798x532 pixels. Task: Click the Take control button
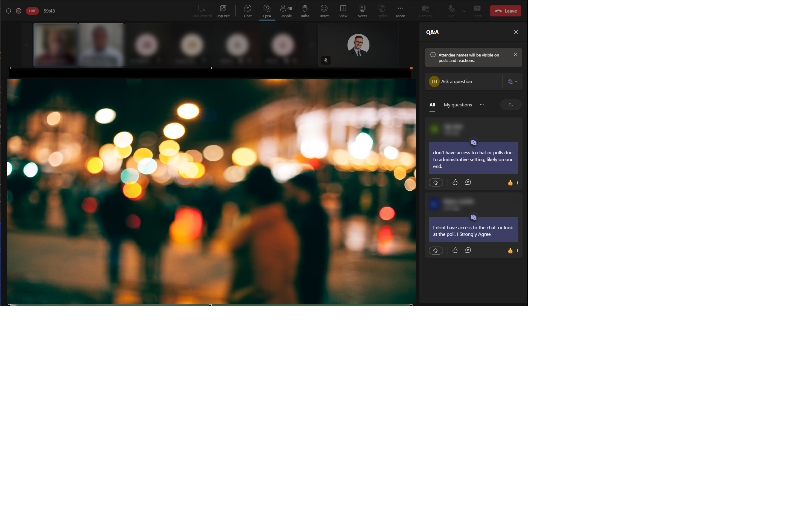click(201, 11)
